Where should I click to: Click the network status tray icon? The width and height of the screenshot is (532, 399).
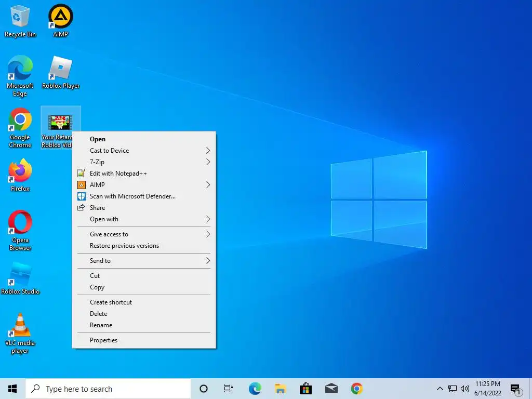(x=453, y=389)
